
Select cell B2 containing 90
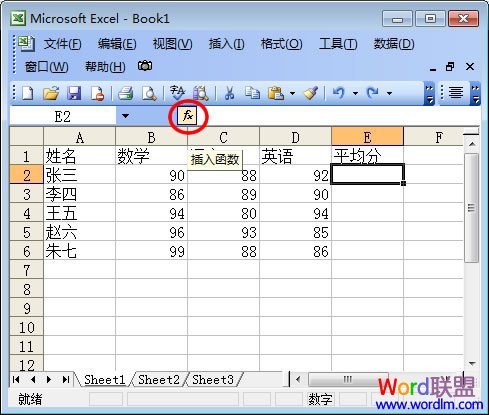point(151,175)
